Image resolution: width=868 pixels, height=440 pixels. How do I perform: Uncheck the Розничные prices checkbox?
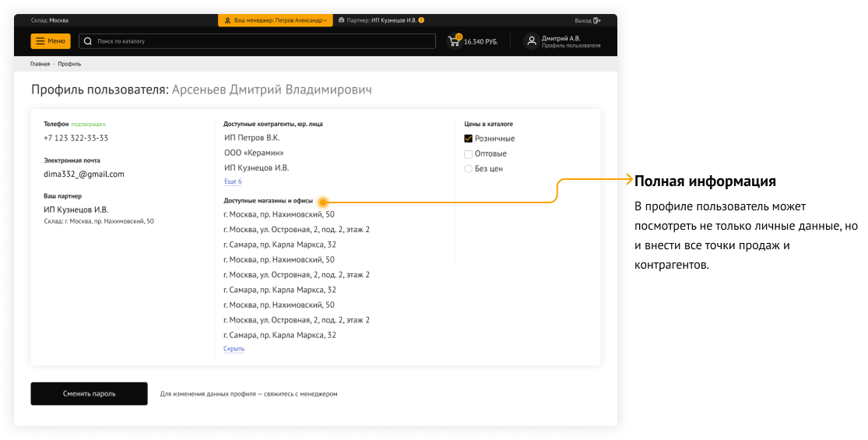tap(469, 139)
